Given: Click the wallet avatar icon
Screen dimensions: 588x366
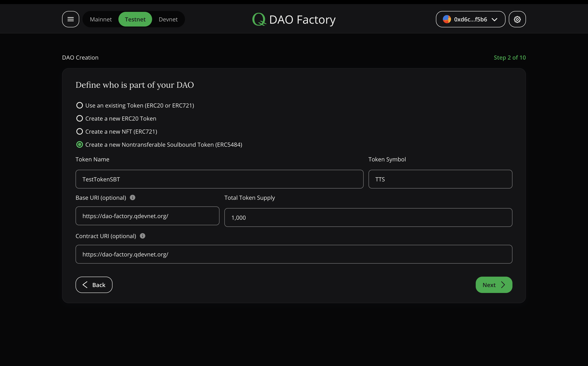Looking at the screenshot, I should (x=447, y=19).
